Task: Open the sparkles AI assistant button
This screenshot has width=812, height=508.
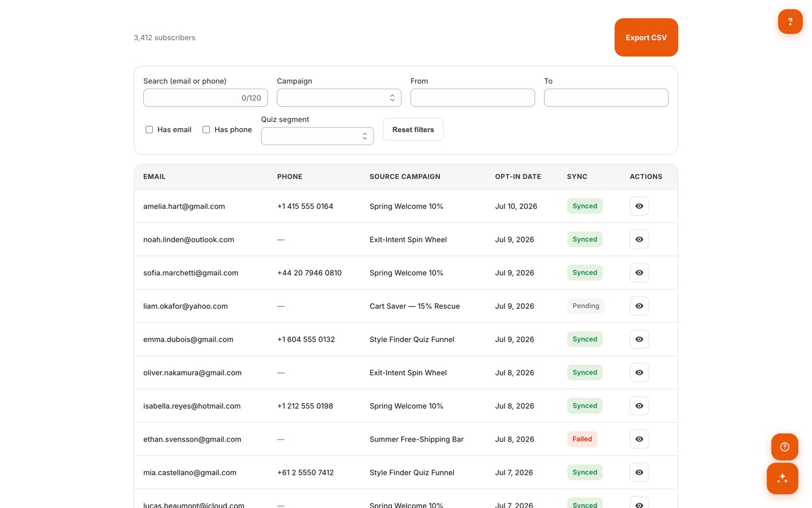Action: coord(782,479)
